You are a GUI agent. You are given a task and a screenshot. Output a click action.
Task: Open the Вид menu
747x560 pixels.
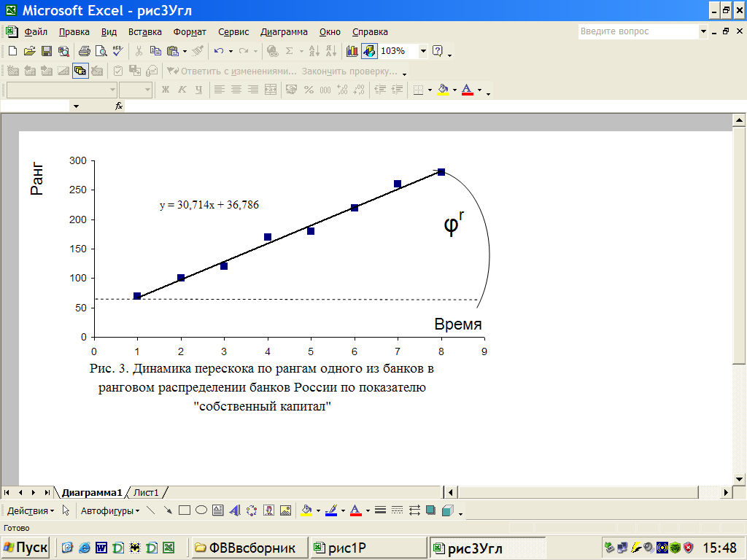click(109, 32)
